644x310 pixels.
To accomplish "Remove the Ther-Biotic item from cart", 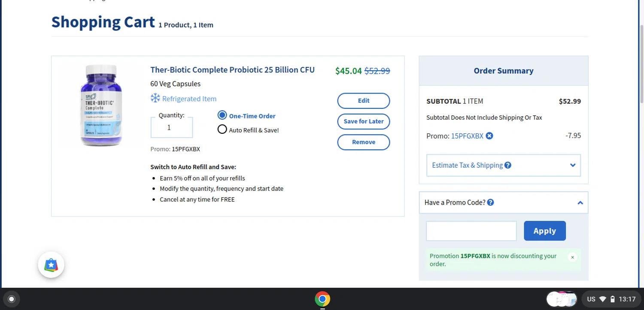I will pos(363,142).
